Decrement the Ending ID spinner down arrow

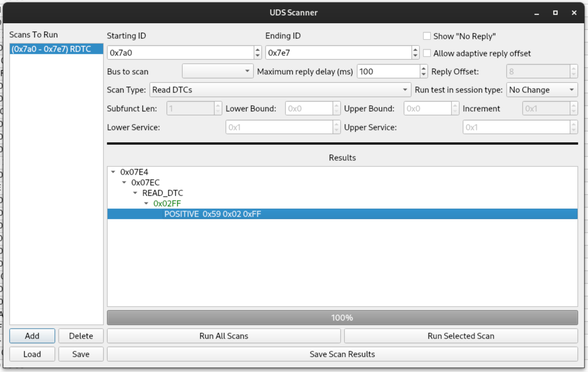point(415,56)
